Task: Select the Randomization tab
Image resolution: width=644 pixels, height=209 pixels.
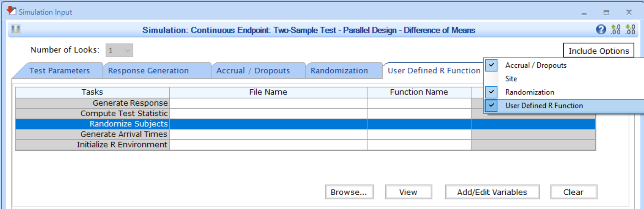Action: tap(339, 70)
